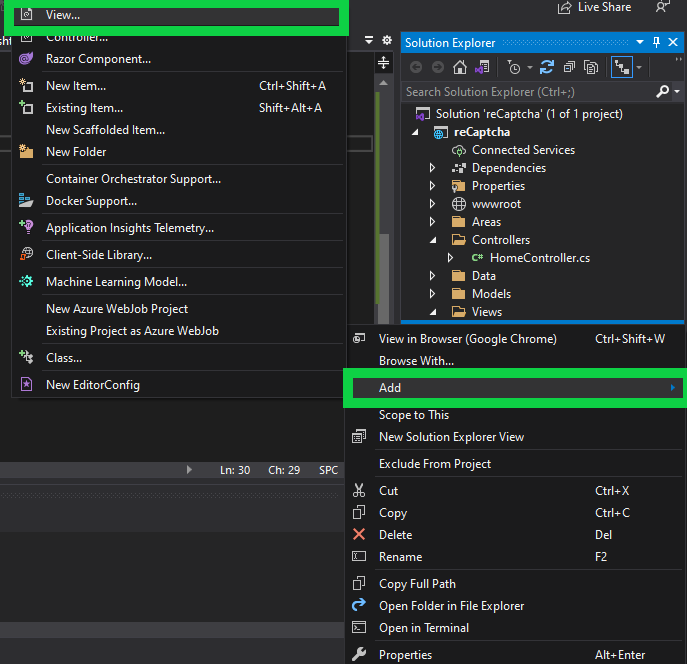The height and width of the screenshot is (664, 687).
Task: Select New Folder menu item
Action: pos(178,152)
